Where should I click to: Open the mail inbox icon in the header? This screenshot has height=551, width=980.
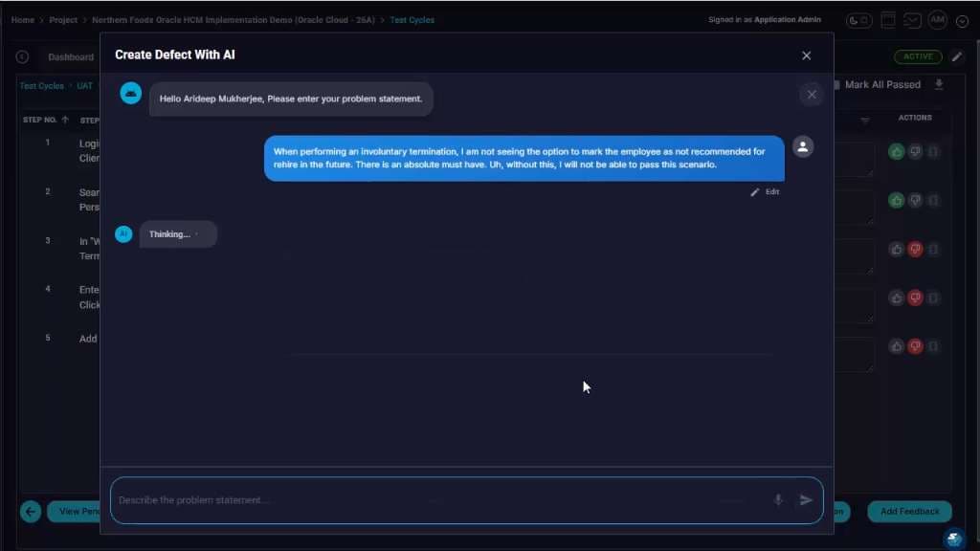[x=912, y=21]
